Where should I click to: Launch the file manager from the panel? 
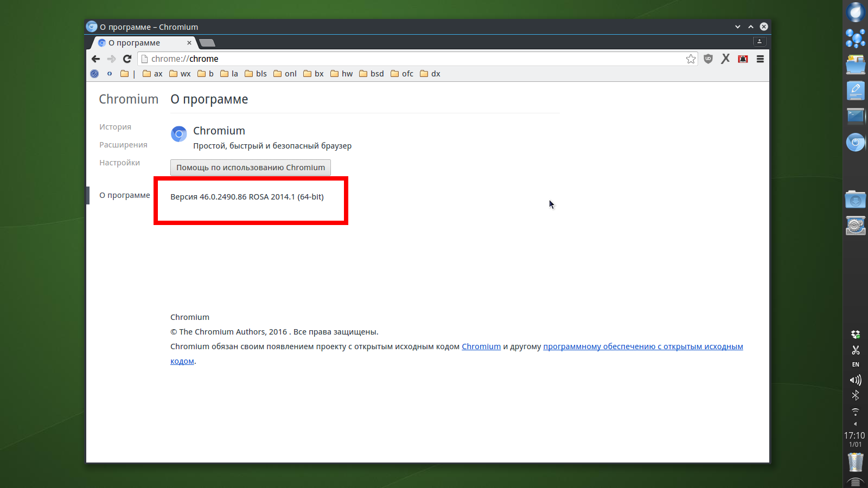point(856,65)
